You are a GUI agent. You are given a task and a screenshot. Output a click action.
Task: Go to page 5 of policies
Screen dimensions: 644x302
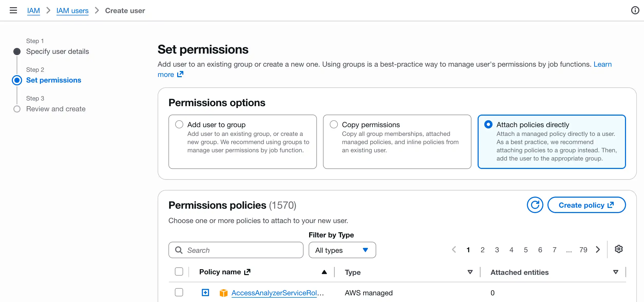[x=526, y=250]
